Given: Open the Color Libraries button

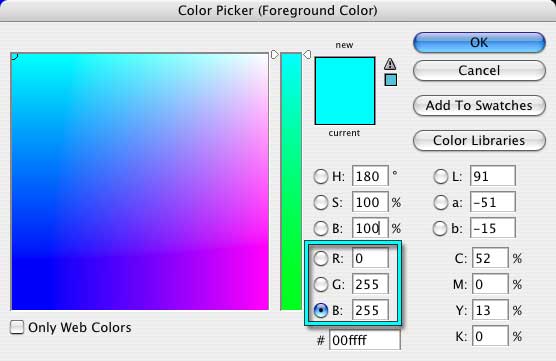Looking at the screenshot, I should pyautogui.click(x=479, y=140).
